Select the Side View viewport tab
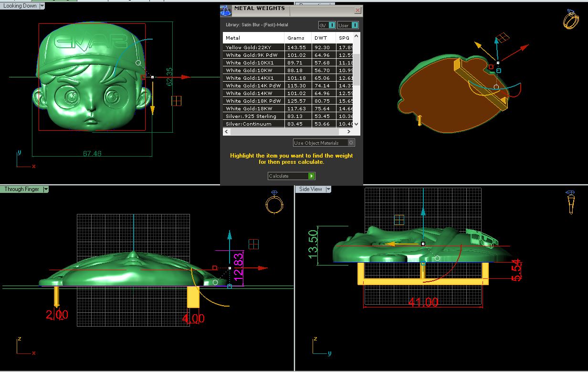The image size is (588, 372). [310, 189]
